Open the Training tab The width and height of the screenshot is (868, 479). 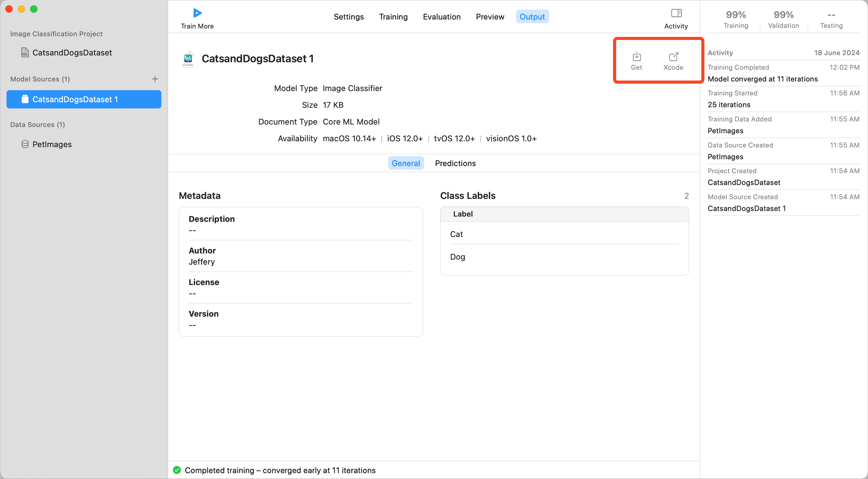pyautogui.click(x=393, y=17)
